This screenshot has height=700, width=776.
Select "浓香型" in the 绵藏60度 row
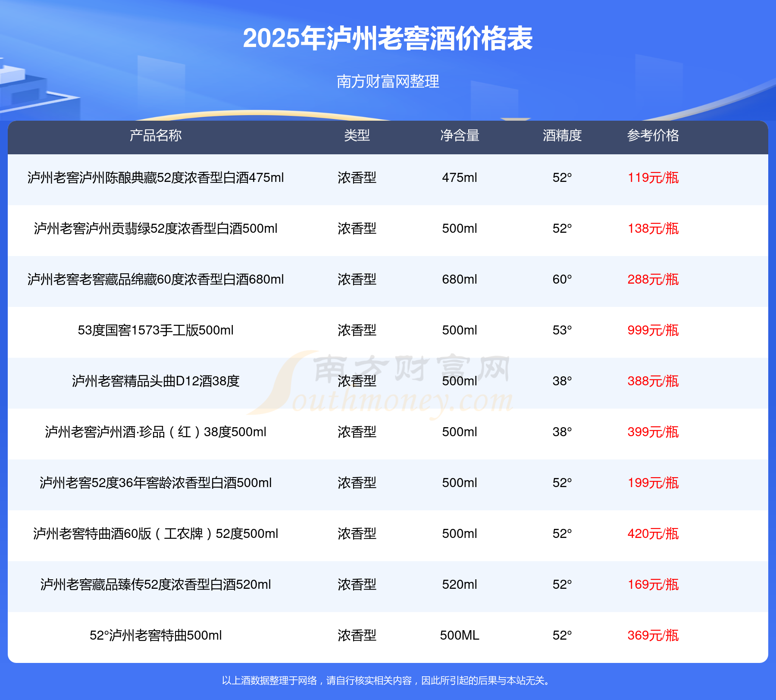tap(357, 279)
